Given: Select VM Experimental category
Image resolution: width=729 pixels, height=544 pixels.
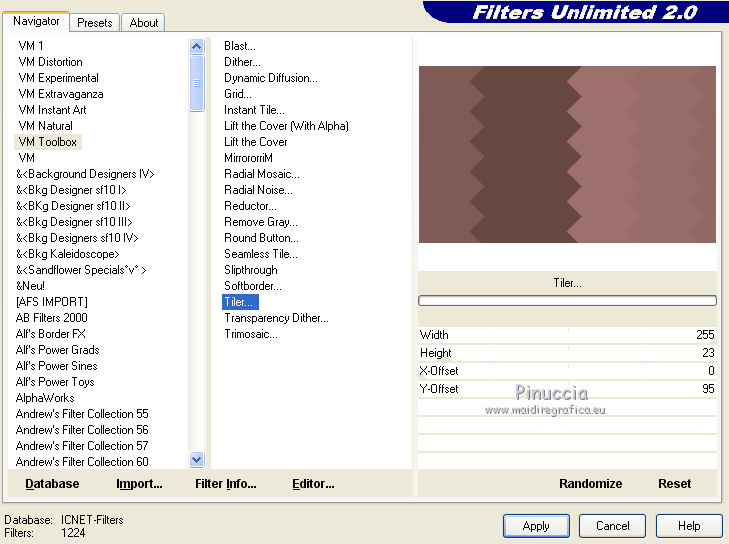Looking at the screenshot, I should tap(59, 78).
